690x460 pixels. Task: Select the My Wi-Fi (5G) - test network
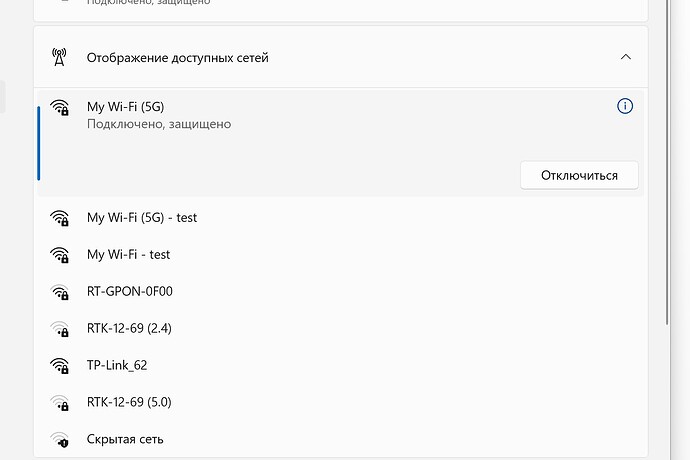[x=341, y=218]
